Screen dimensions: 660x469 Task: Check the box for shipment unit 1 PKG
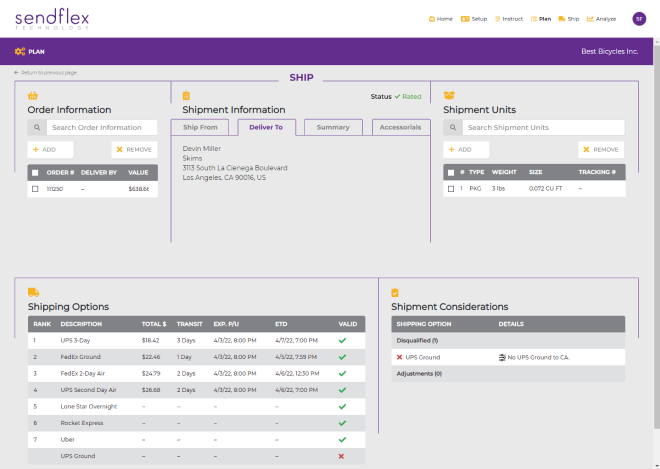tap(451, 188)
